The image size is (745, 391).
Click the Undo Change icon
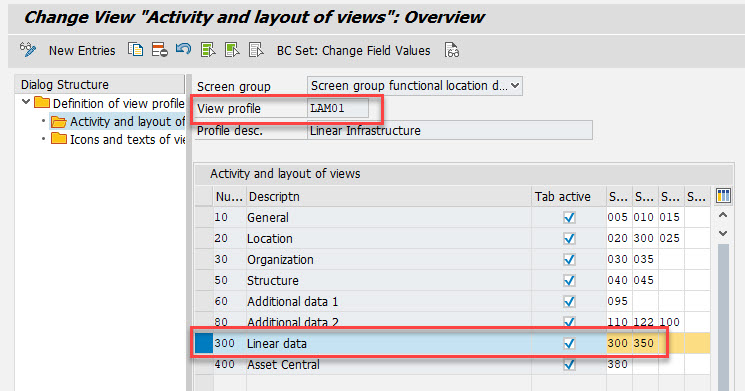coord(183,49)
